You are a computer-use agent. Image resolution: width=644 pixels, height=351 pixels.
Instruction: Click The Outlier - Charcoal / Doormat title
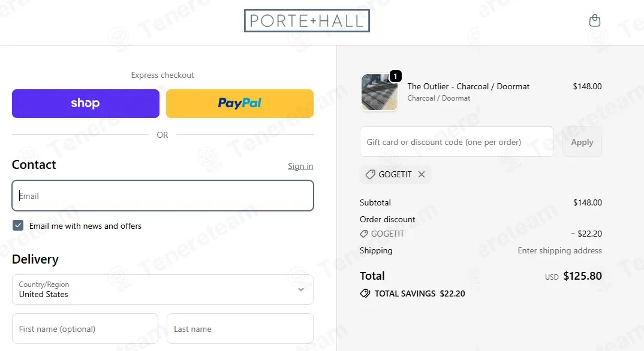point(468,86)
